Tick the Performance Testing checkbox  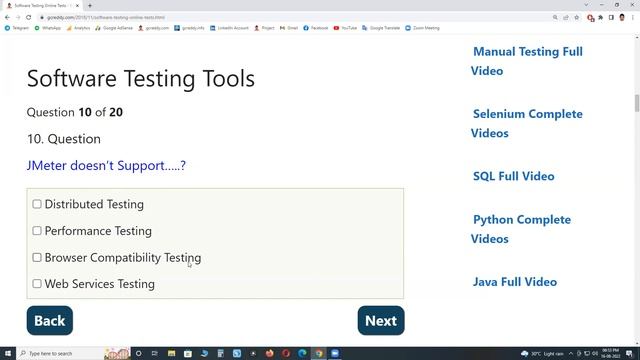37,231
